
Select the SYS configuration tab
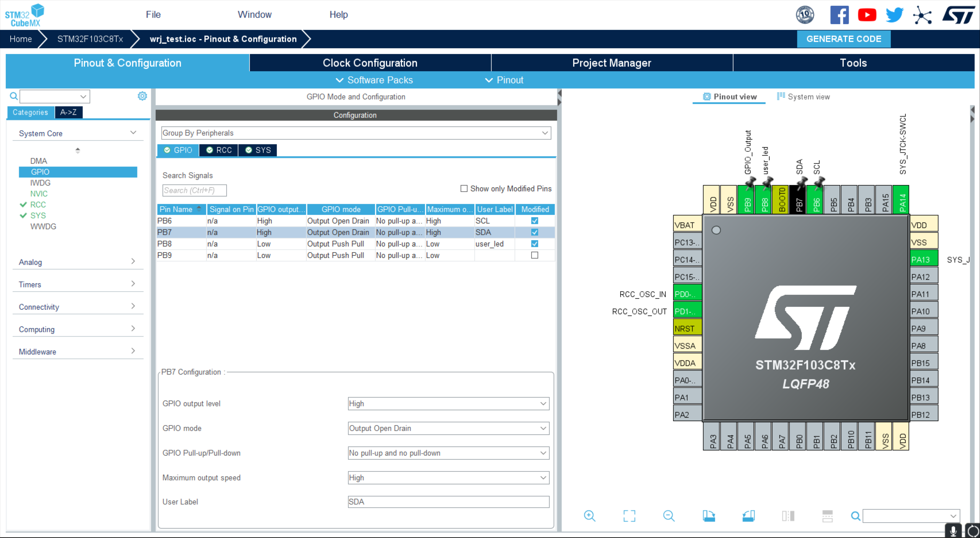coord(258,150)
